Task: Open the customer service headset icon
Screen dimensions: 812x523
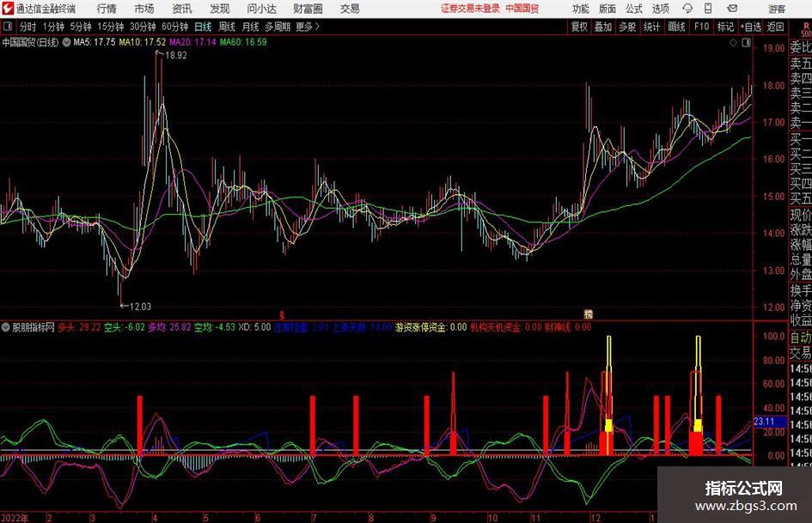Action: (687, 9)
